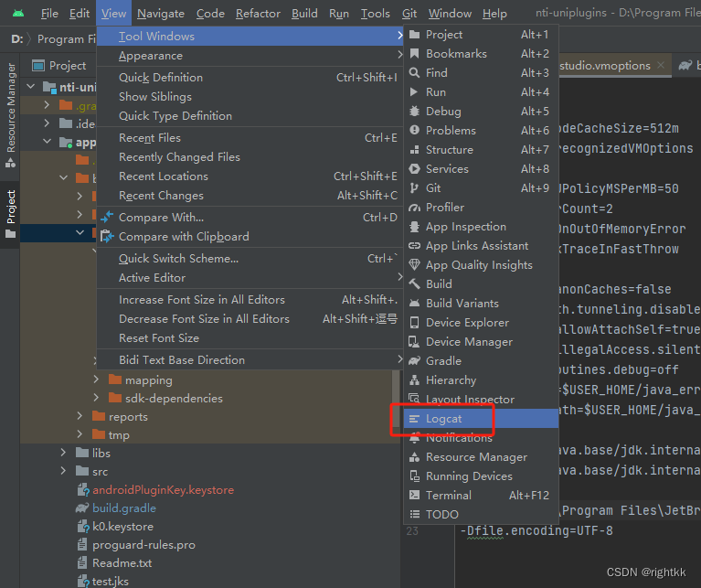
Task: Open the Resource Manager vertical side tab
Action: tap(10, 115)
